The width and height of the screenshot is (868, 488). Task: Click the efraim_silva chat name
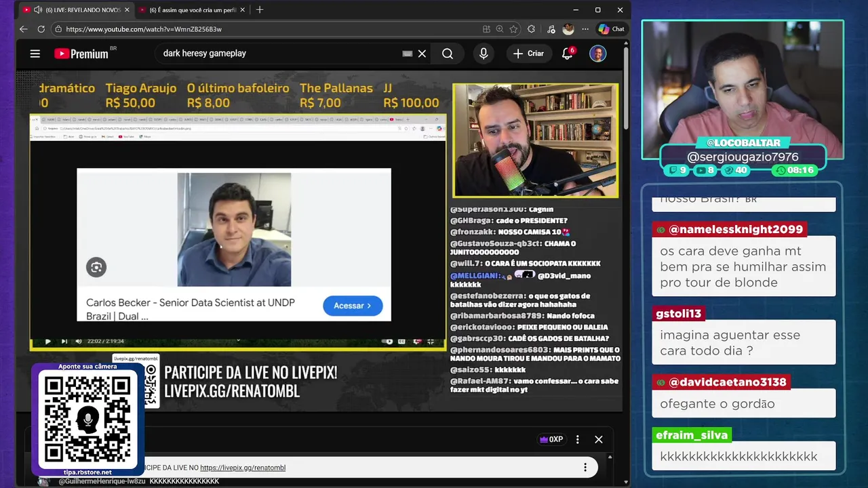click(692, 435)
